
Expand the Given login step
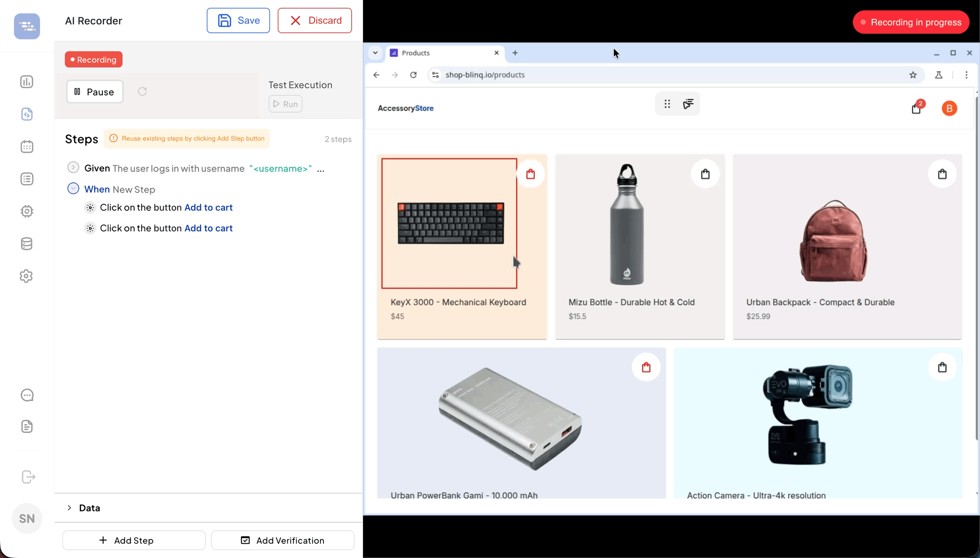pyautogui.click(x=73, y=168)
